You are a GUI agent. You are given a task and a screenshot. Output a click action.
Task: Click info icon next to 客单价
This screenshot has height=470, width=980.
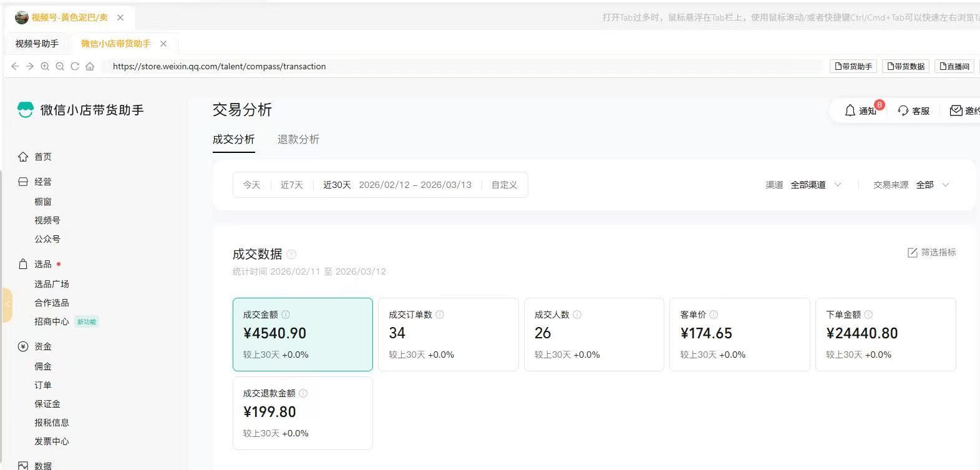pos(714,315)
